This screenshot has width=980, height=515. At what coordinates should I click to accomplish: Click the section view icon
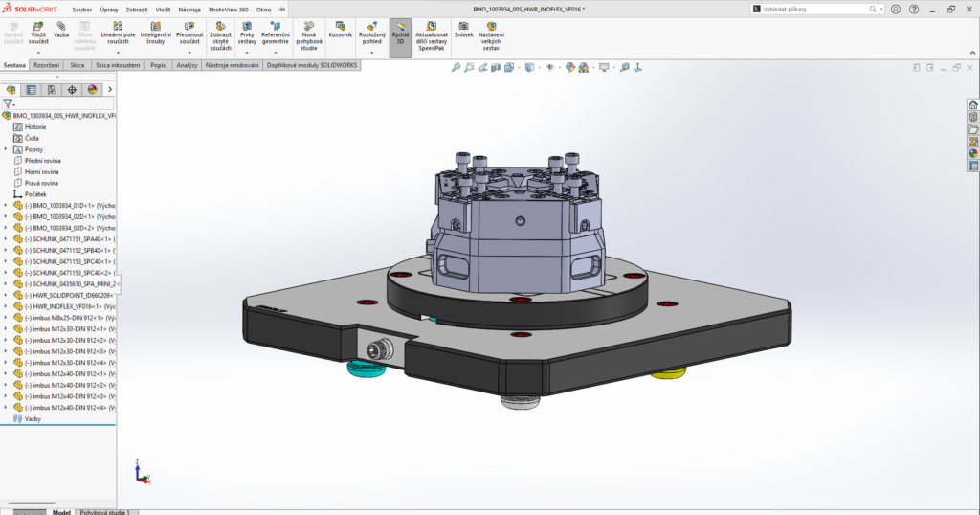tap(496, 68)
